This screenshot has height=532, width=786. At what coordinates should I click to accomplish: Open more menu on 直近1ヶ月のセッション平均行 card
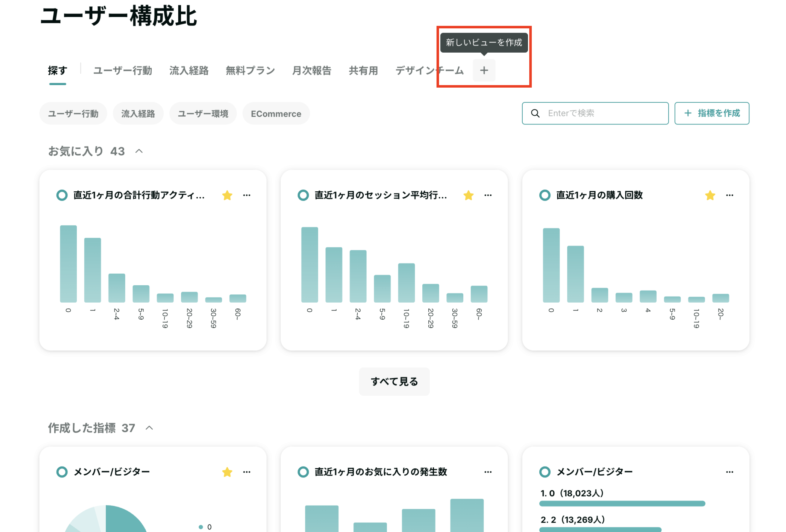(488, 195)
